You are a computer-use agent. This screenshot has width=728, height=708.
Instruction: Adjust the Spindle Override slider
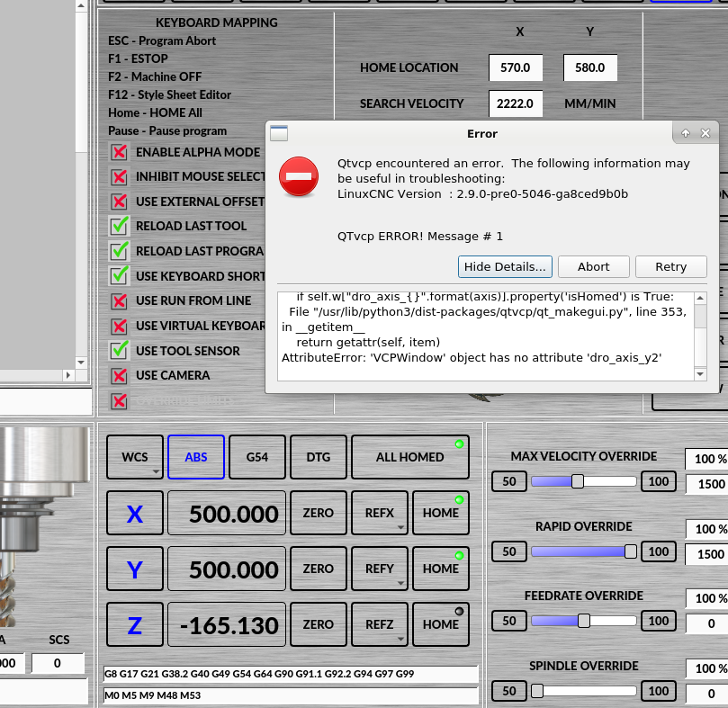click(584, 691)
